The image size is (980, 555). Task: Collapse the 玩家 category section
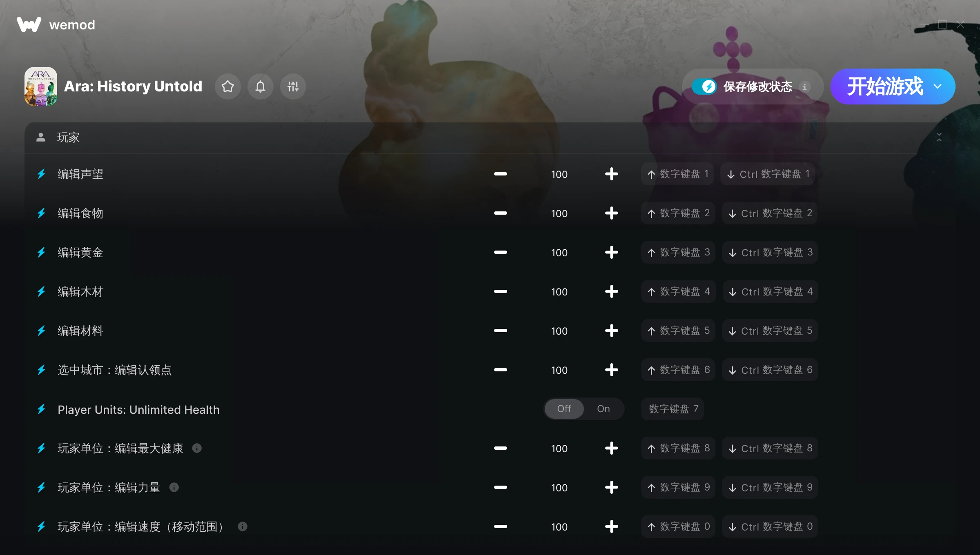click(939, 138)
